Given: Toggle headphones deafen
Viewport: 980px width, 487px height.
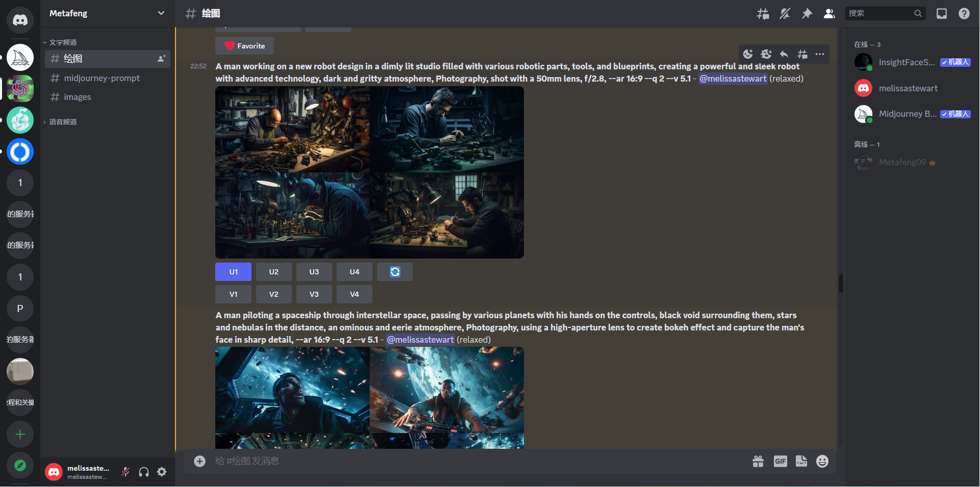Looking at the screenshot, I should 144,472.
